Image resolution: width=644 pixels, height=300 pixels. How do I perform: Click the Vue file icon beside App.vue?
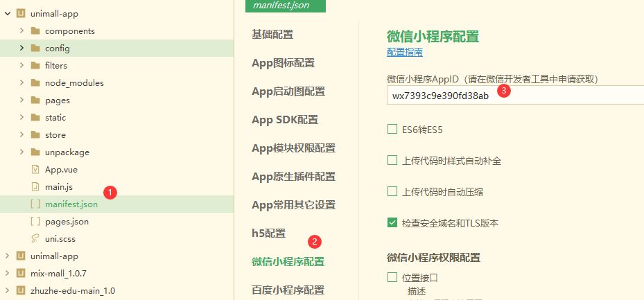pyautogui.click(x=35, y=170)
